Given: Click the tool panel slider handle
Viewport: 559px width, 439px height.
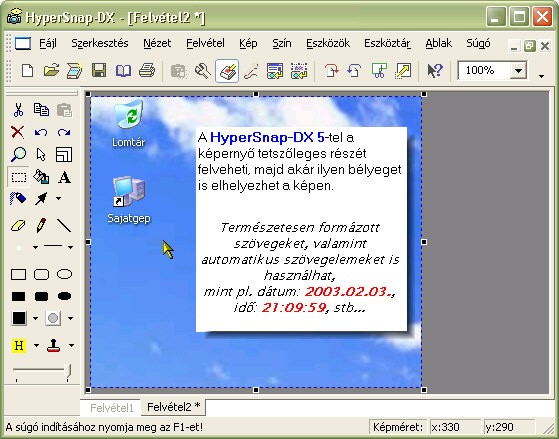Looking at the screenshot, I should 68,372.
